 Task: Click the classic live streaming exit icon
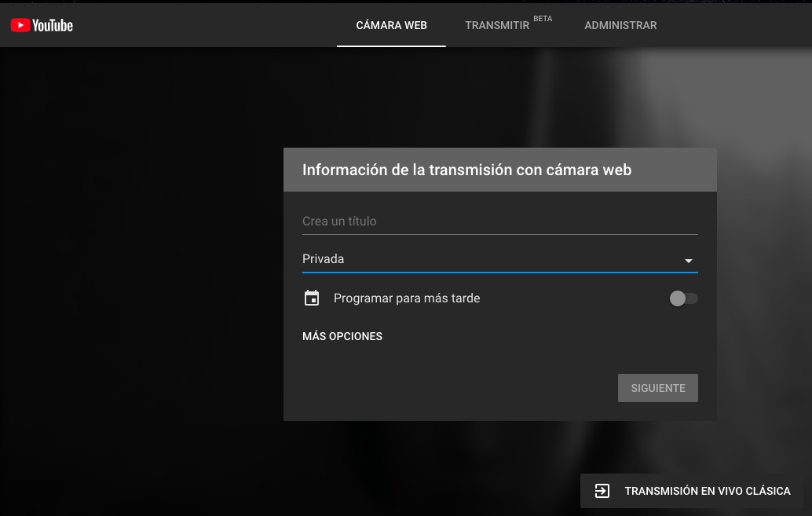pyautogui.click(x=602, y=491)
